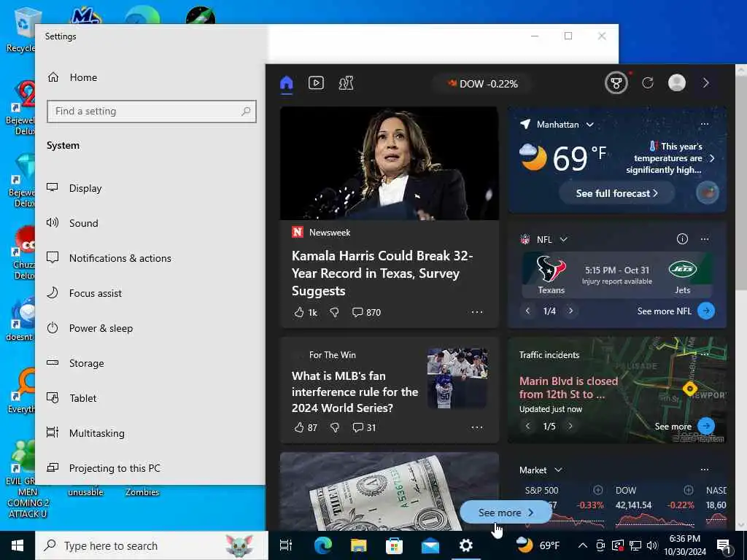Screen dimensions: 747x560
Task: Open the Action Center notifications icon
Action: [723, 545]
